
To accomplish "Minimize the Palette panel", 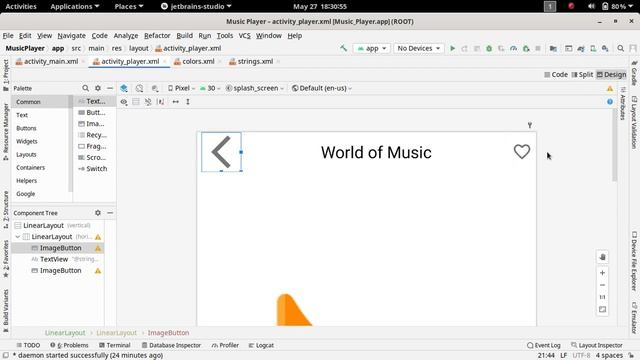I will pos(110,88).
